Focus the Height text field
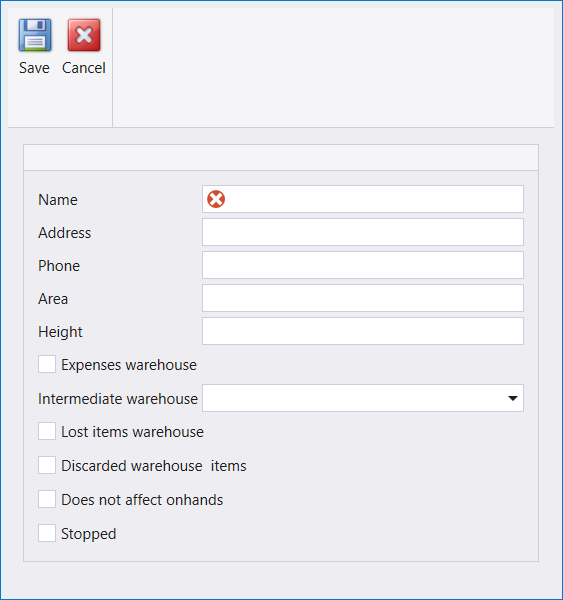Image resolution: width=563 pixels, height=600 pixels. pyautogui.click(x=363, y=331)
